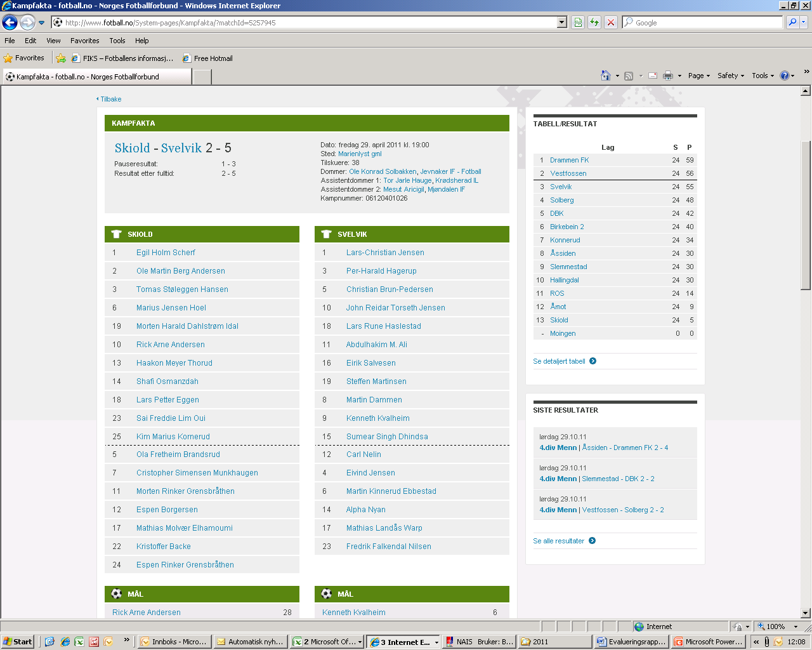The width and height of the screenshot is (812, 650).
Task: Open Evalueringsrapport Word taskbar item
Action: [631, 642]
